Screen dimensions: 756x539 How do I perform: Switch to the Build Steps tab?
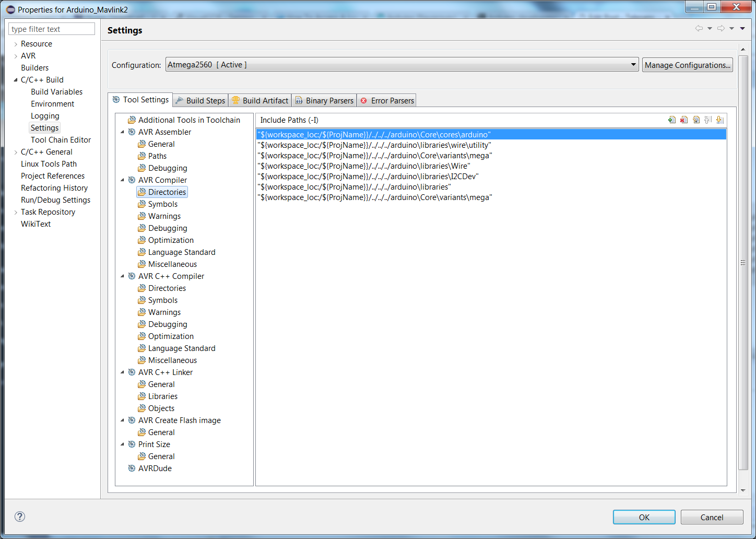point(200,100)
